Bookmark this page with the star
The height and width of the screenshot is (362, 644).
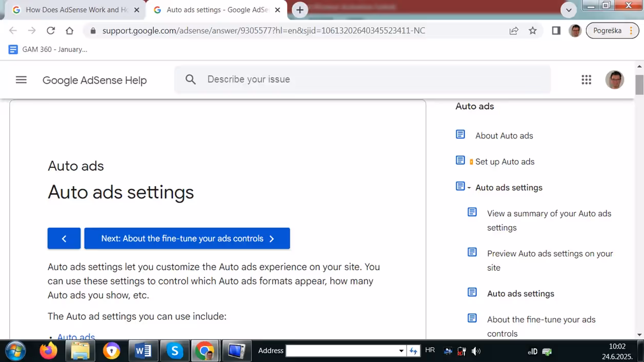pos(533,31)
